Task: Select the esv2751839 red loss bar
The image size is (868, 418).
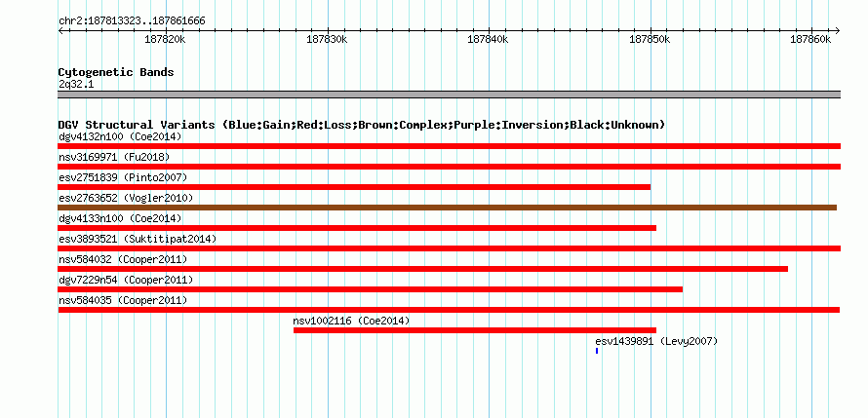Action: pyautogui.click(x=354, y=187)
